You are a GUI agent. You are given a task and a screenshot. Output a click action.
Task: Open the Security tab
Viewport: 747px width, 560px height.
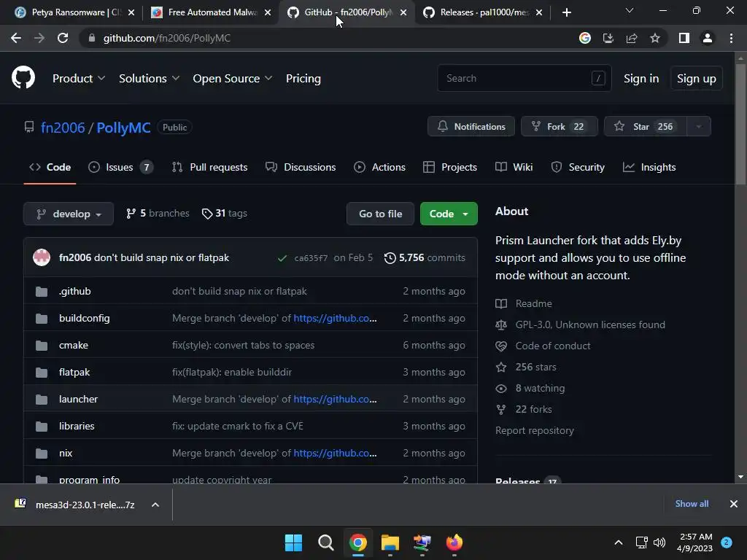578,167
